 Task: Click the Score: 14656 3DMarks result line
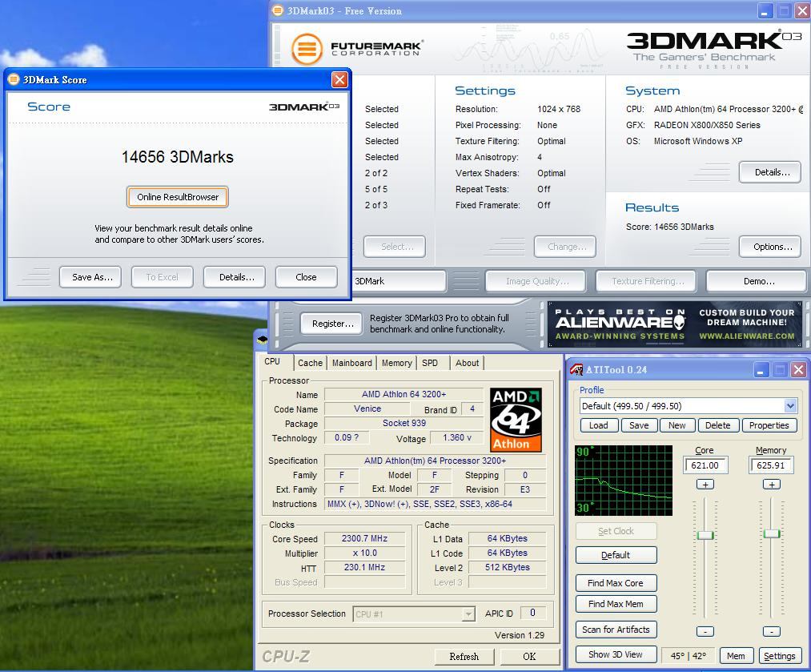coord(669,227)
